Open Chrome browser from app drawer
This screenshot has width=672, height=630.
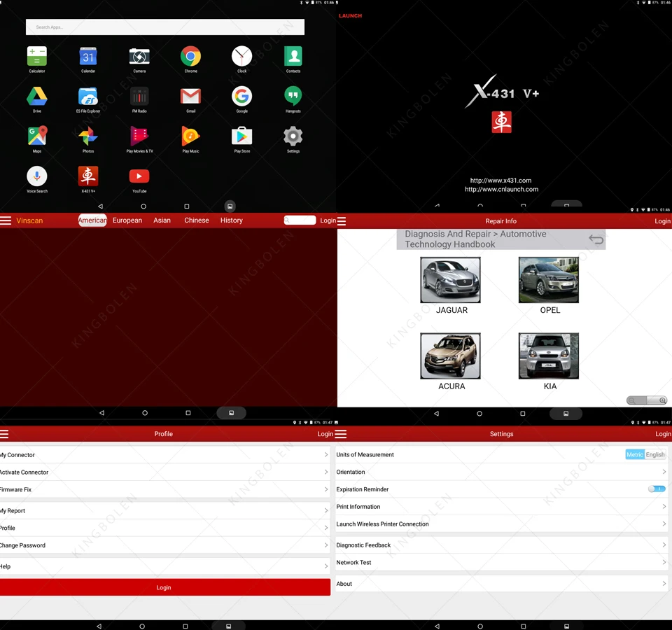point(190,56)
